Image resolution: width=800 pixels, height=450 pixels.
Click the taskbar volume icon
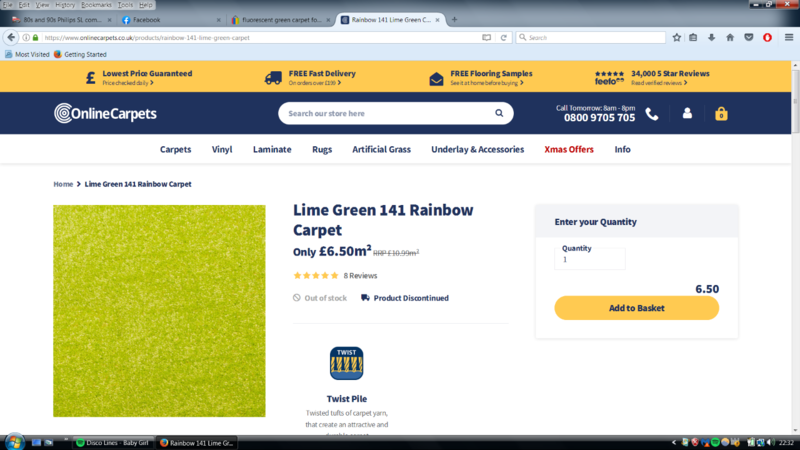tap(770, 442)
